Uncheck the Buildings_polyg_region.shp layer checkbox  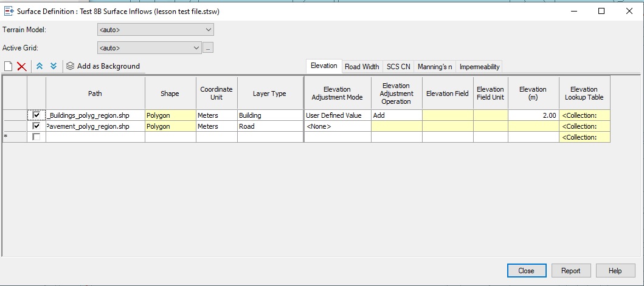point(36,115)
